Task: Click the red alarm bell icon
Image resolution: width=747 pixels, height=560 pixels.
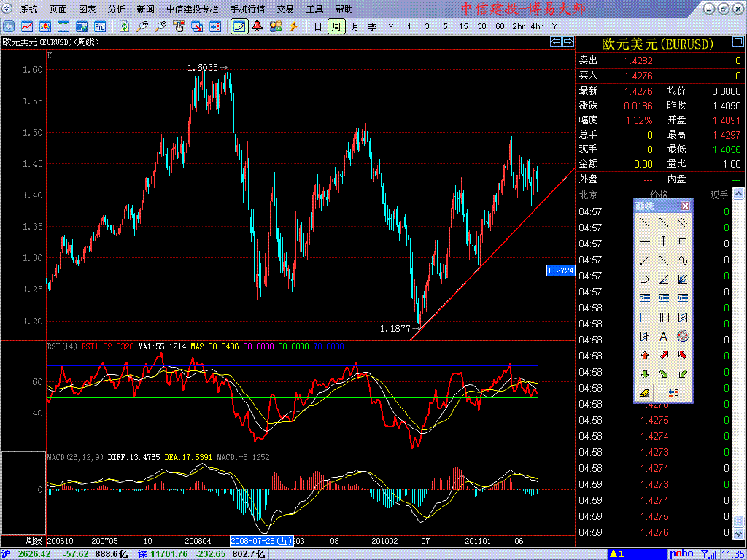Action: coord(258,26)
